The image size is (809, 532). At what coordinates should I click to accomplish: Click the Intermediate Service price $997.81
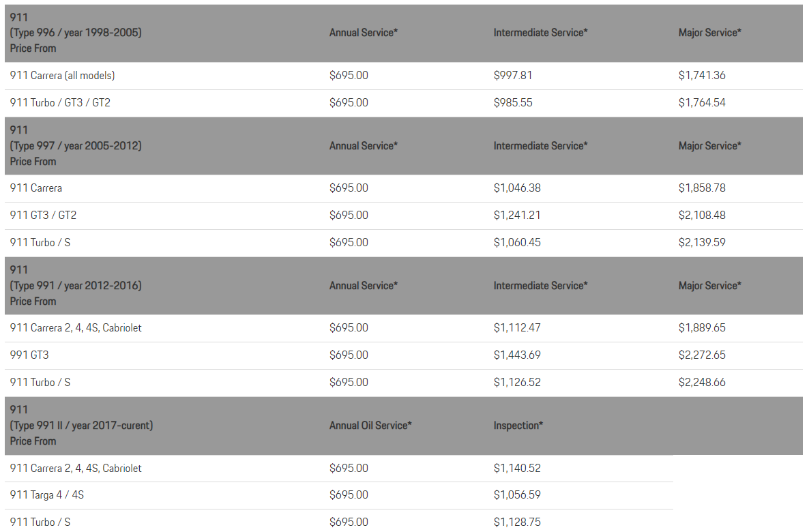[513, 75]
